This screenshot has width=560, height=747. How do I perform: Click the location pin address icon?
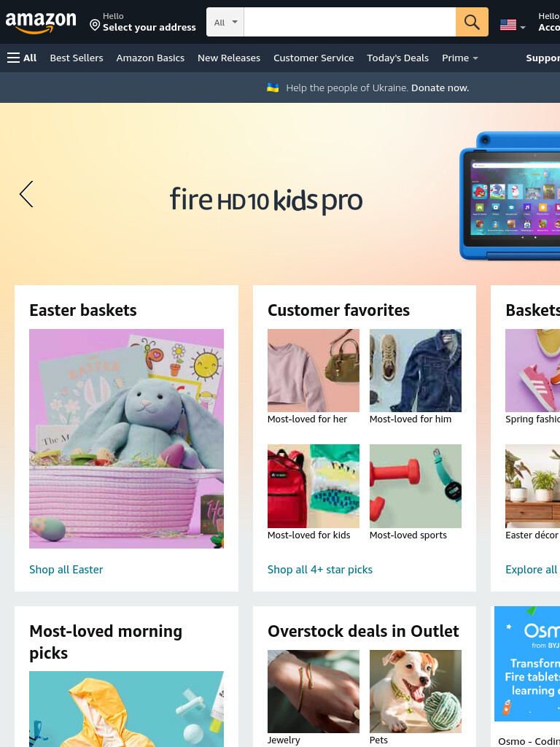point(95,25)
